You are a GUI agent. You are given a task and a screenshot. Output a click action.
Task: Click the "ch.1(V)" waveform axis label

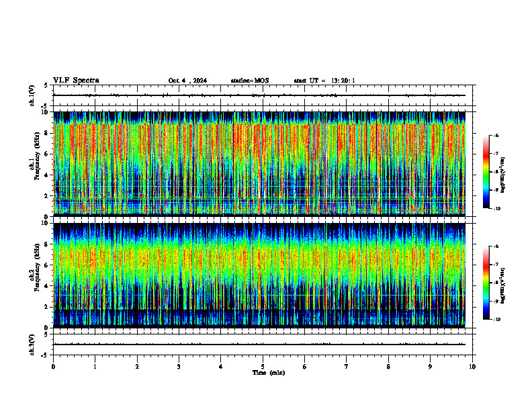click(x=32, y=95)
